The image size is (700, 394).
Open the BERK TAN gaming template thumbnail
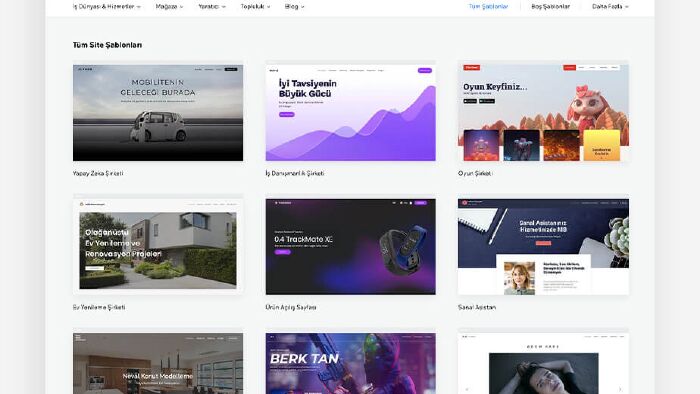click(350, 363)
